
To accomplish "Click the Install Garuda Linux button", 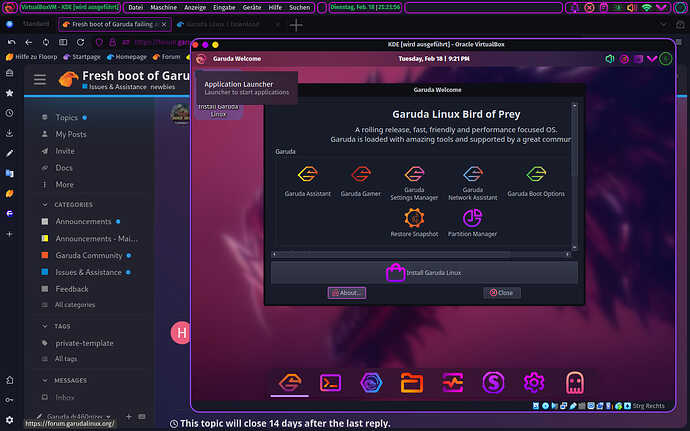I will click(x=424, y=273).
